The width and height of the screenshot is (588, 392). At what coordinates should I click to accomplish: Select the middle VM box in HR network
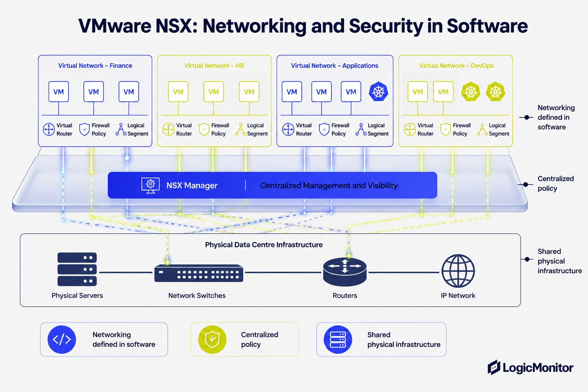[213, 91]
